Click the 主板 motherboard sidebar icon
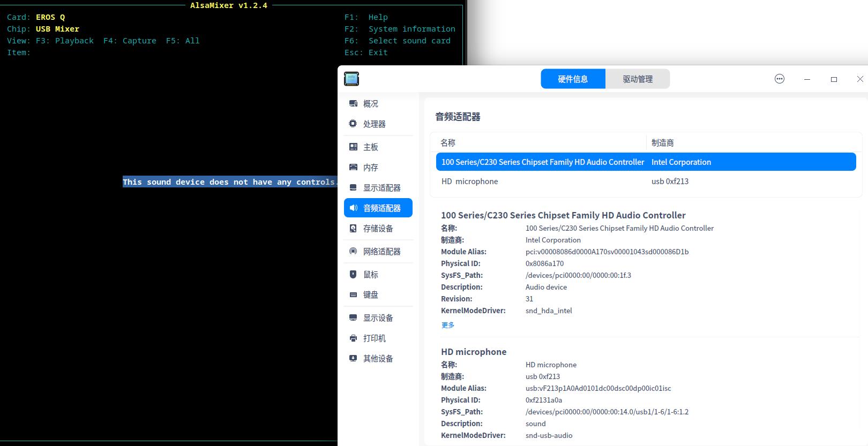The image size is (868, 446). coord(353,147)
